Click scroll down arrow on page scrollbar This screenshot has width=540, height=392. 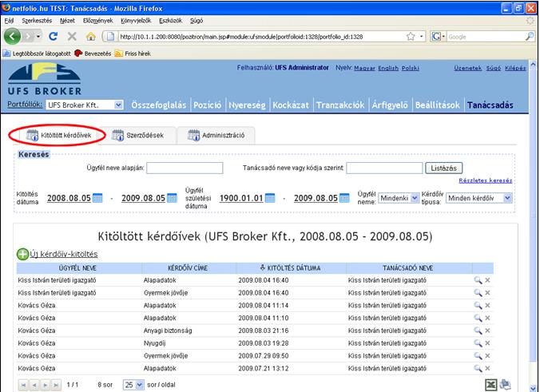(533, 388)
